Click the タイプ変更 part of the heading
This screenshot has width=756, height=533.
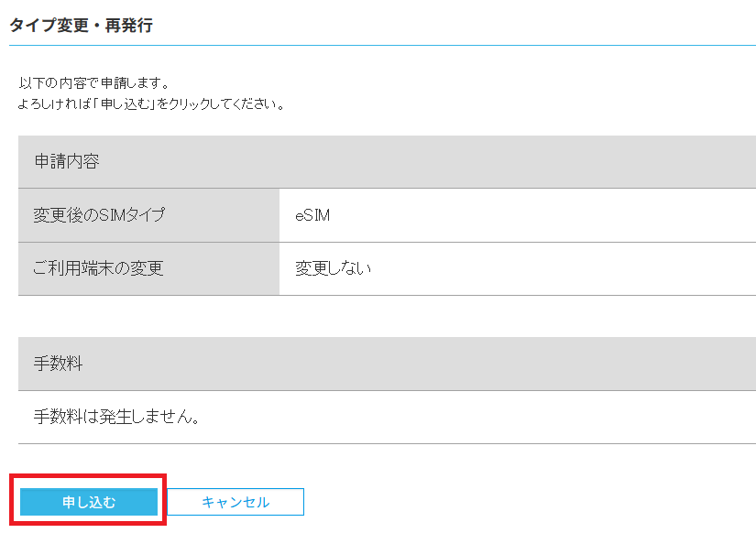click(x=49, y=25)
